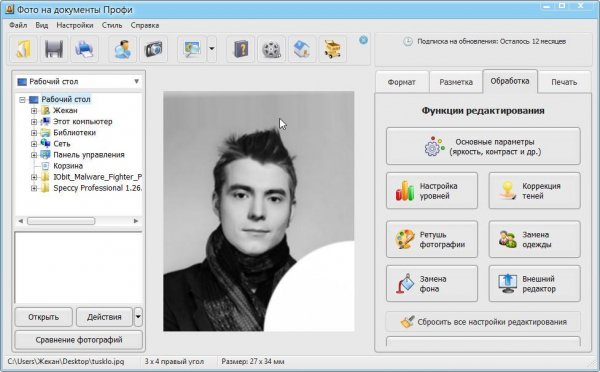Image resolution: width=600 pixels, height=372 pixels.
Task: Open Замена одежды clothing replacement
Action: click(535, 239)
